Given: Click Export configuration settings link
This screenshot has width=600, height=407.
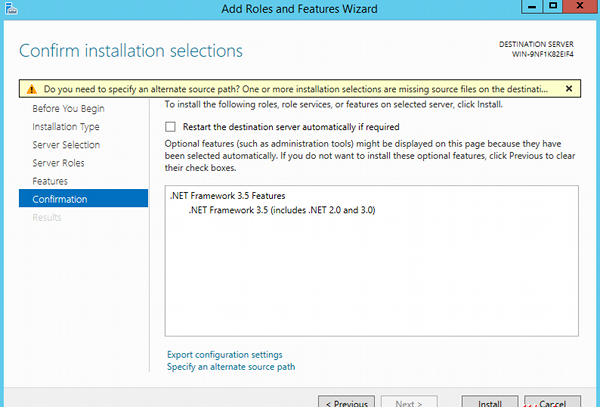Looking at the screenshot, I should [x=225, y=355].
